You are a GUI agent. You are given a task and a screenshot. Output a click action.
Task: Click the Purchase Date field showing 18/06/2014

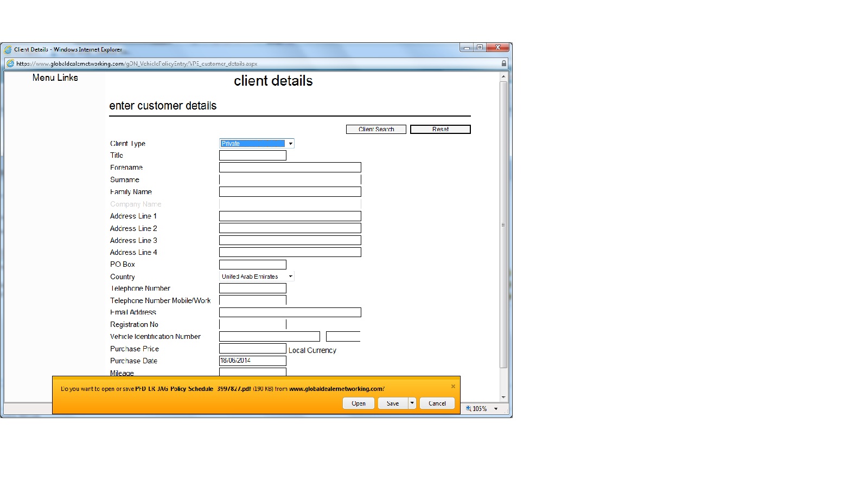[x=253, y=361]
